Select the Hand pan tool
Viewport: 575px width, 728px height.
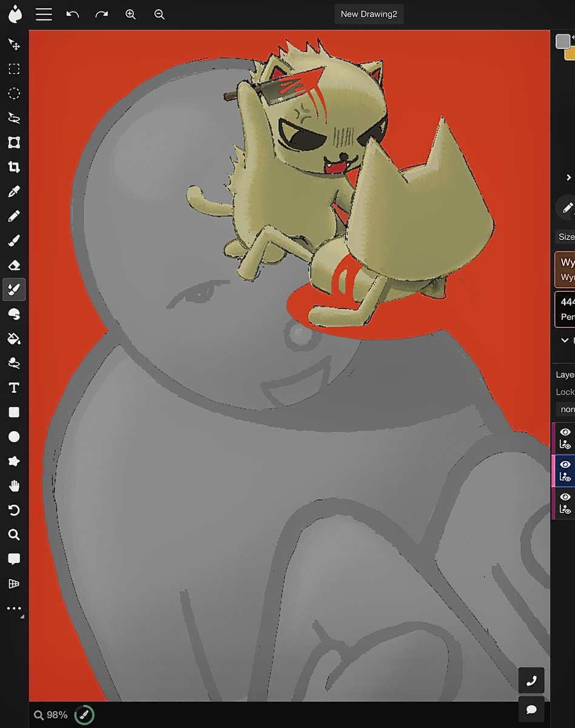point(14,486)
